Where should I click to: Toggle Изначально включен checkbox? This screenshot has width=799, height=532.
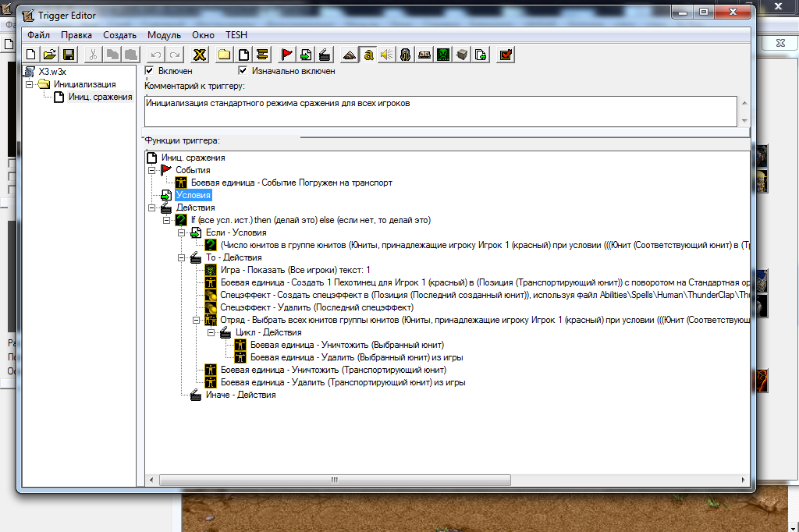243,71
